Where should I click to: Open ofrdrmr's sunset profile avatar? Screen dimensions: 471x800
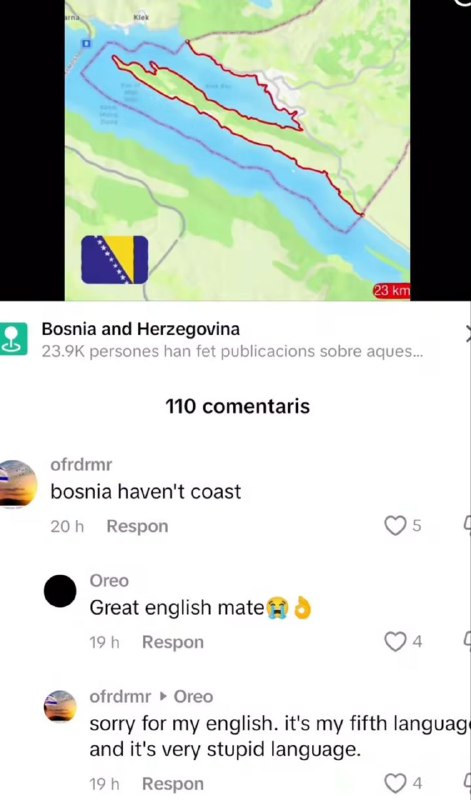coord(17,483)
